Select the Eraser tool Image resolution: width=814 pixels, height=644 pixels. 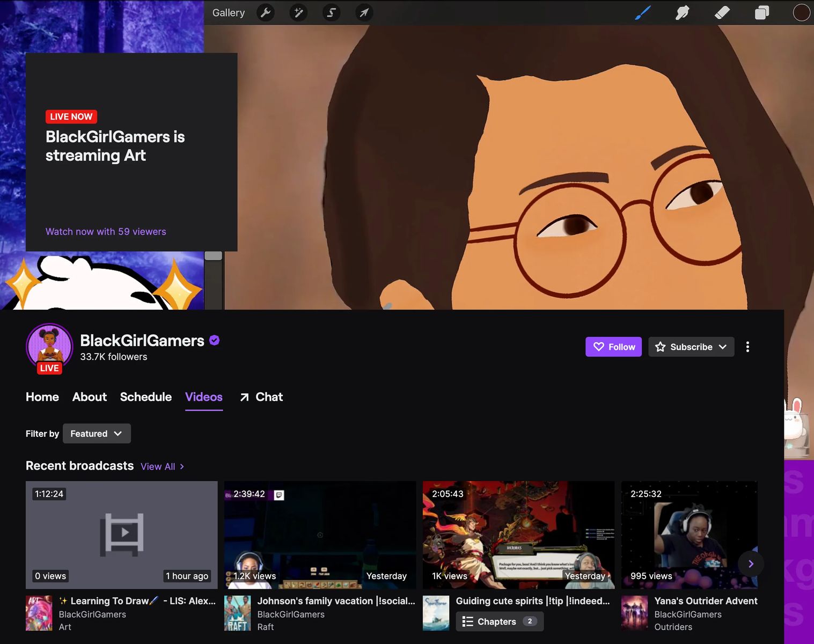click(722, 12)
